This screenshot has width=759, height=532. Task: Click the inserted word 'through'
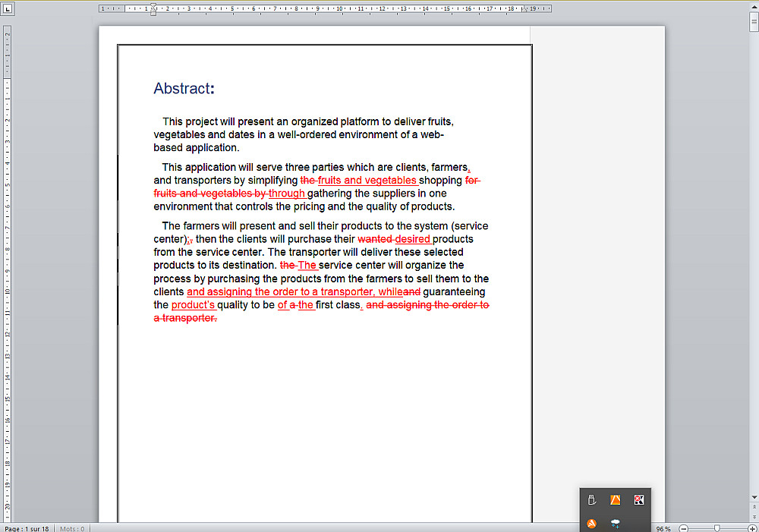click(x=287, y=194)
